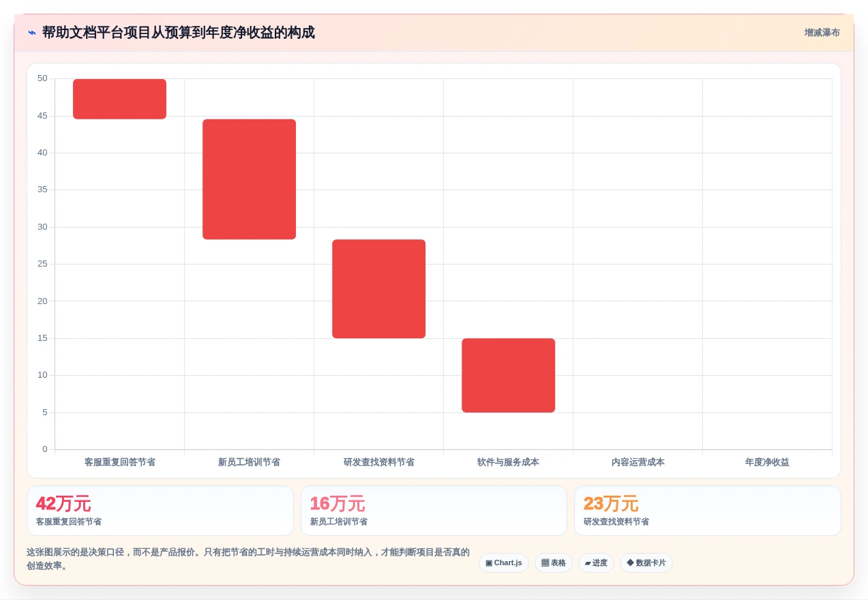The image size is (868, 600).
Task: Click the y-axis value 50
Action: (43, 78)
